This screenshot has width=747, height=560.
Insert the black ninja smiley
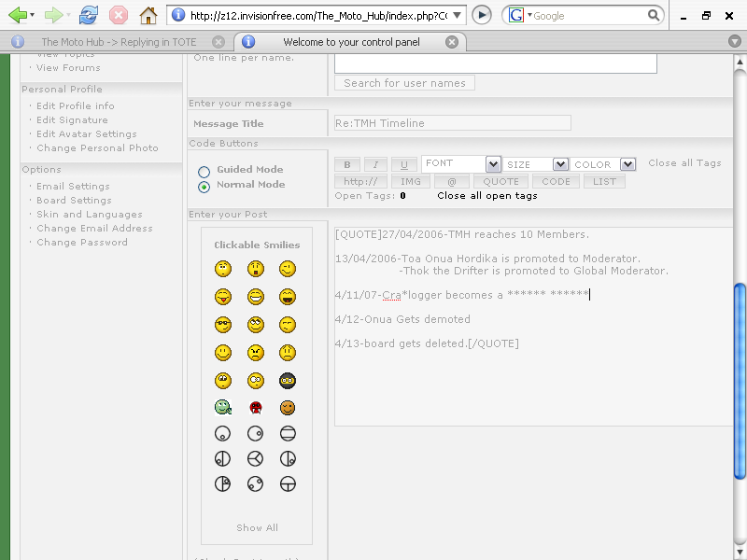(x=288, y=381)
